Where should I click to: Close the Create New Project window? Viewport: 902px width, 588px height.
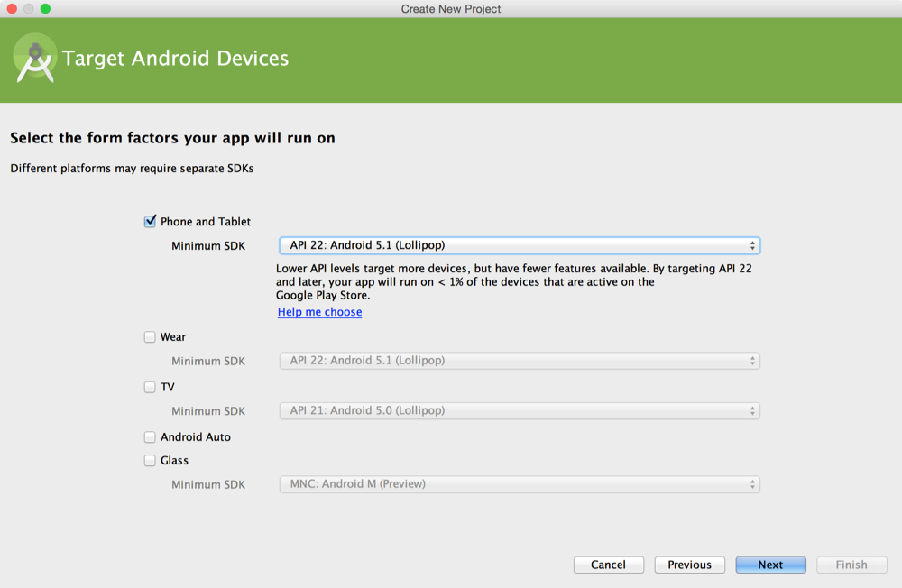[12, 9]
